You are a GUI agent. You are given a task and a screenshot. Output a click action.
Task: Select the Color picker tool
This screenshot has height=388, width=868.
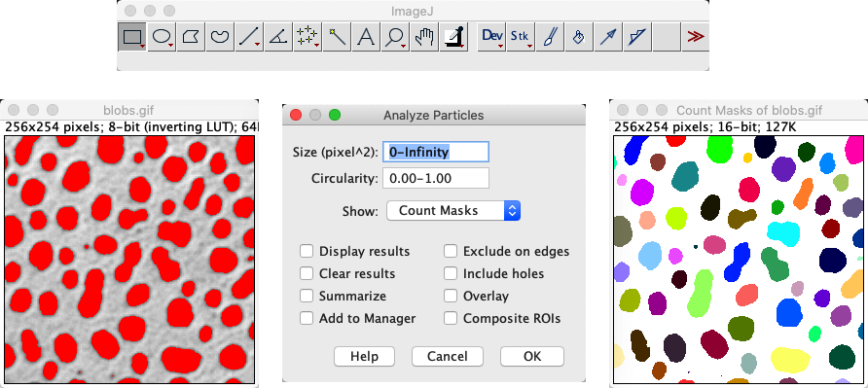[454, 37]
